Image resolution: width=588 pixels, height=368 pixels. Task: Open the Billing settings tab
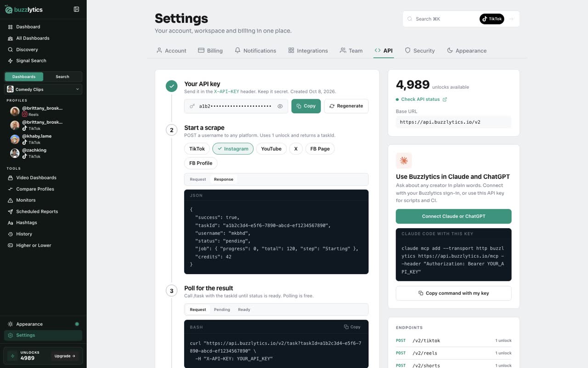210,51
